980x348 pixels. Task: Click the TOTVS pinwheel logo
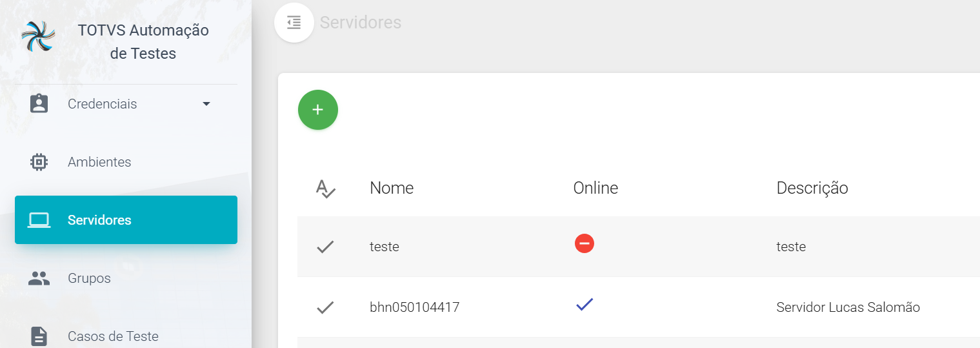(x=38, y=36)
